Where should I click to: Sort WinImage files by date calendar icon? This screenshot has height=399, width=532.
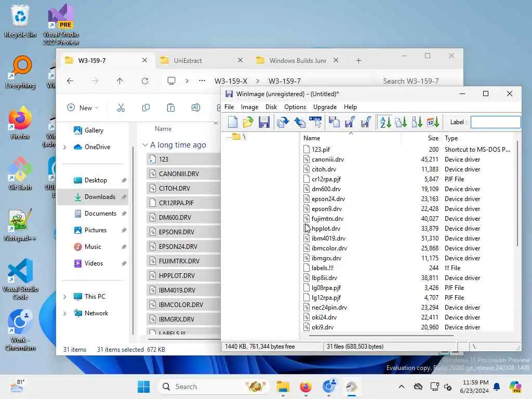point(433,122)
